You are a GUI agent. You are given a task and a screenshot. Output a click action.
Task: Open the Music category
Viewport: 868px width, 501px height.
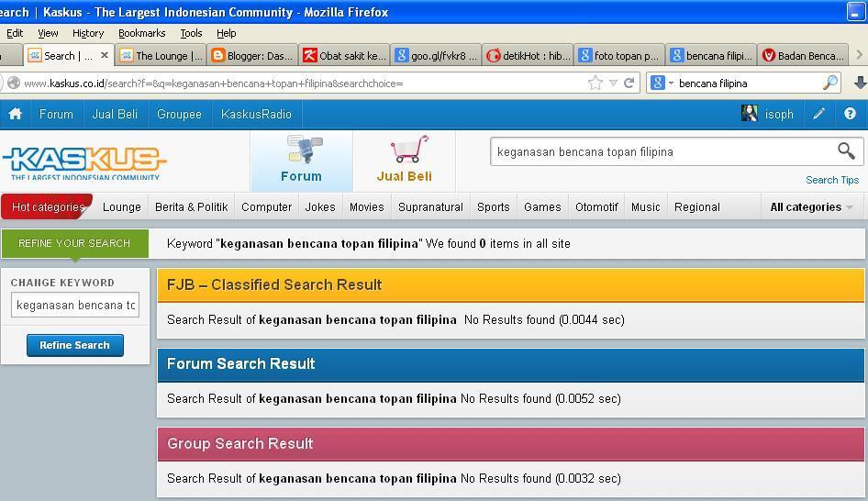click(645, 207)
